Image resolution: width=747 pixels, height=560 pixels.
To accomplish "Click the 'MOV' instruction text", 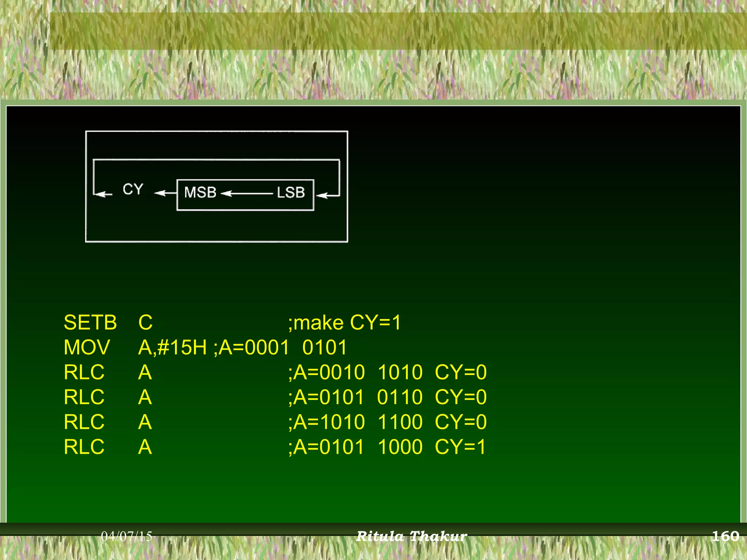I will pyautogui.click(x=87, y=347).
